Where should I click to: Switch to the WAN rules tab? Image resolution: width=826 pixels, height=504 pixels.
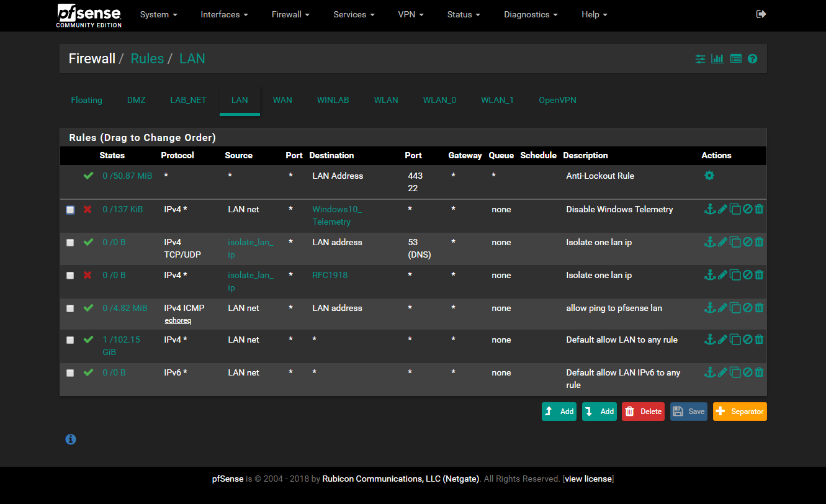(x=282, y=100)
